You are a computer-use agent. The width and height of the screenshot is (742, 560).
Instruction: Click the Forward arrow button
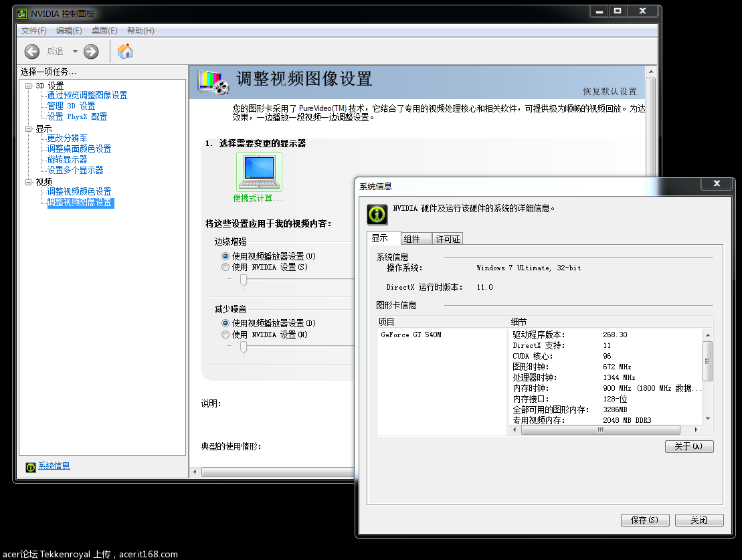point(91,51)
